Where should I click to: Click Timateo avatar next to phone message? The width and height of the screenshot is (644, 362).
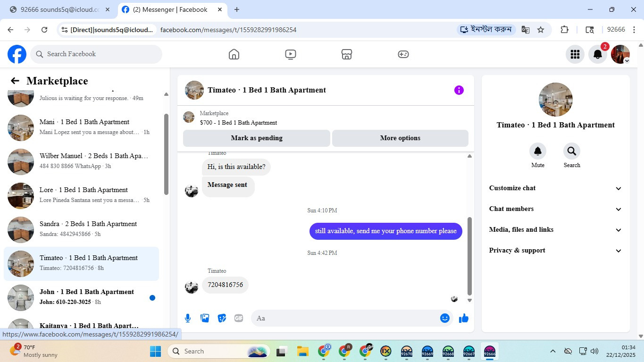point(192,286)
